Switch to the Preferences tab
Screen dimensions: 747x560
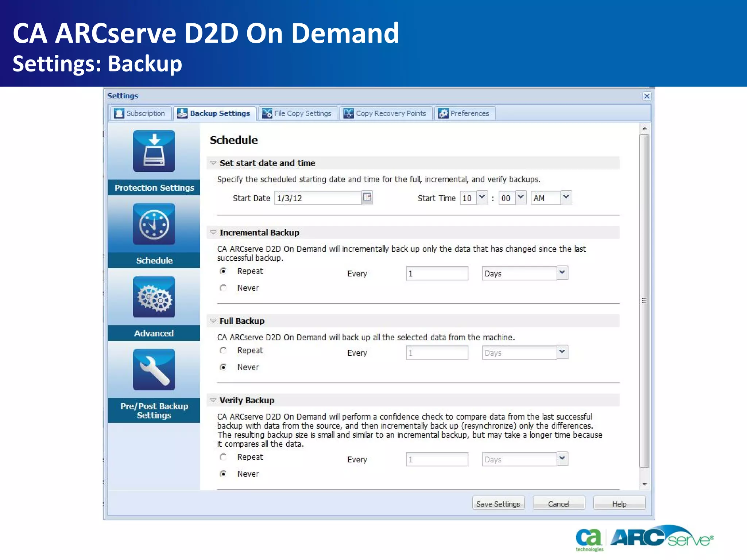tap(464, 113)
